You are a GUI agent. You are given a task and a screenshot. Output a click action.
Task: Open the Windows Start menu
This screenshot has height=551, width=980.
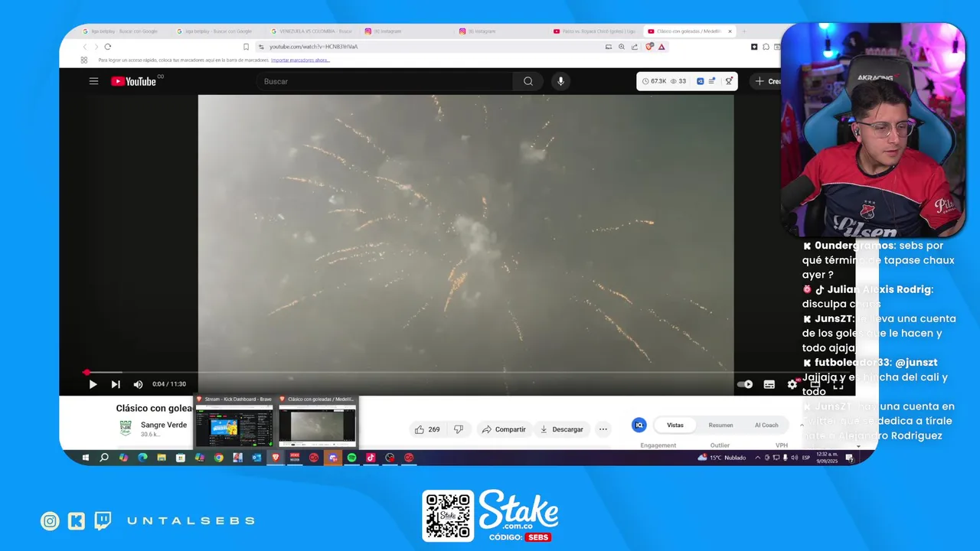85,458
